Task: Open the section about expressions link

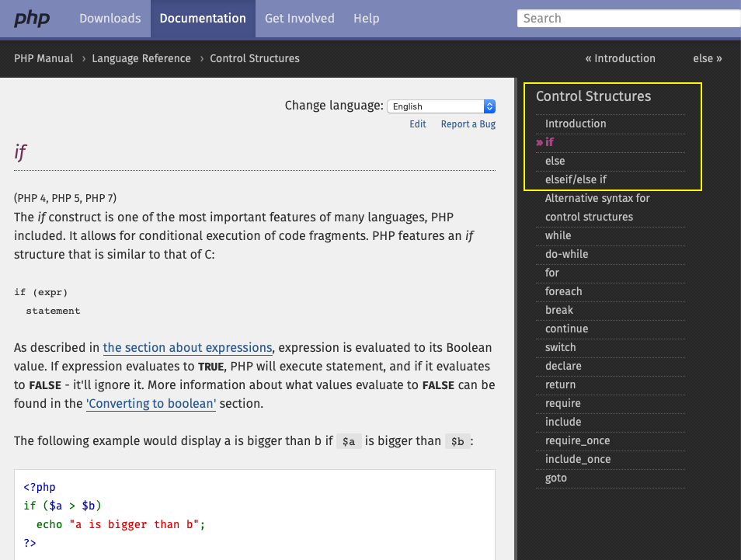Action: click(x=188, y=348)
